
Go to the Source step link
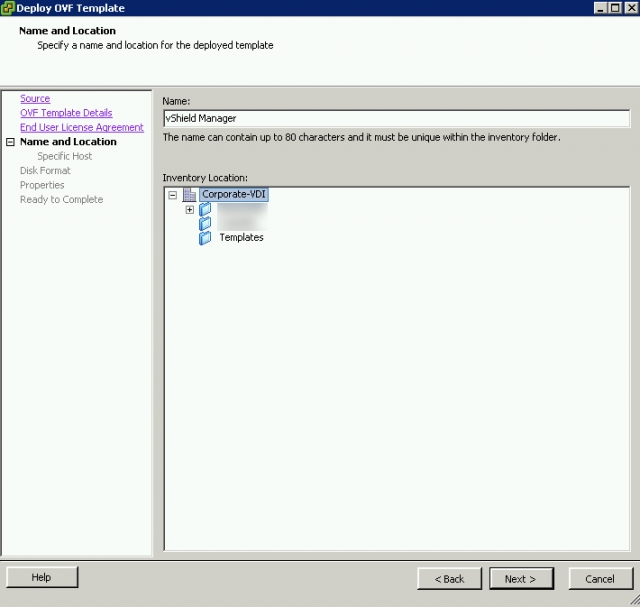pyautogui.click(x=35, y=99)
